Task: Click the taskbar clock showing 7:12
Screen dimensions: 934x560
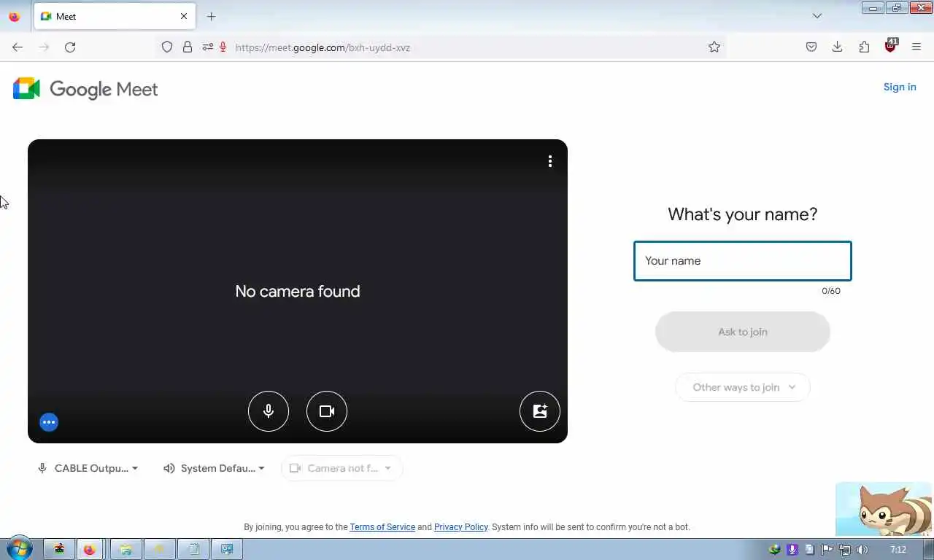Action: tap(898, 550)
